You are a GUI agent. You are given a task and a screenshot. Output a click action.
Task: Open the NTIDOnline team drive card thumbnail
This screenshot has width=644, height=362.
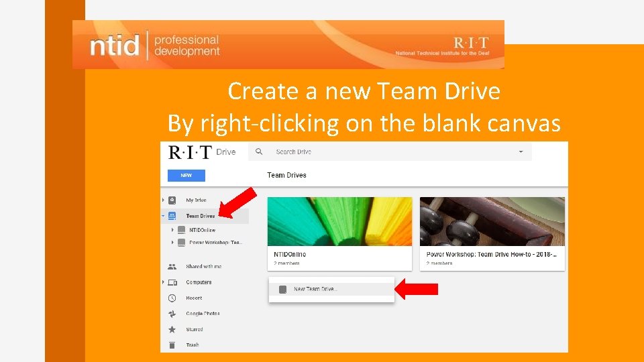coord(339,222)
